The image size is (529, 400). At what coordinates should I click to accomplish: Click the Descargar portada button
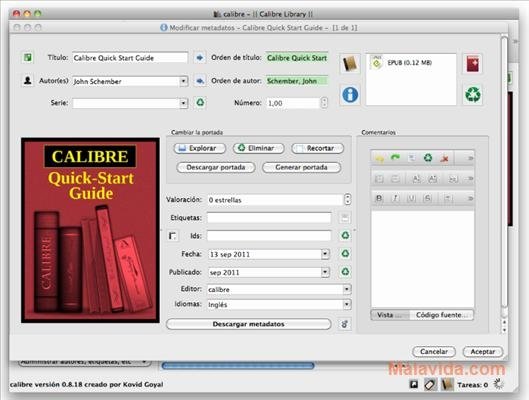coord(216,167)
